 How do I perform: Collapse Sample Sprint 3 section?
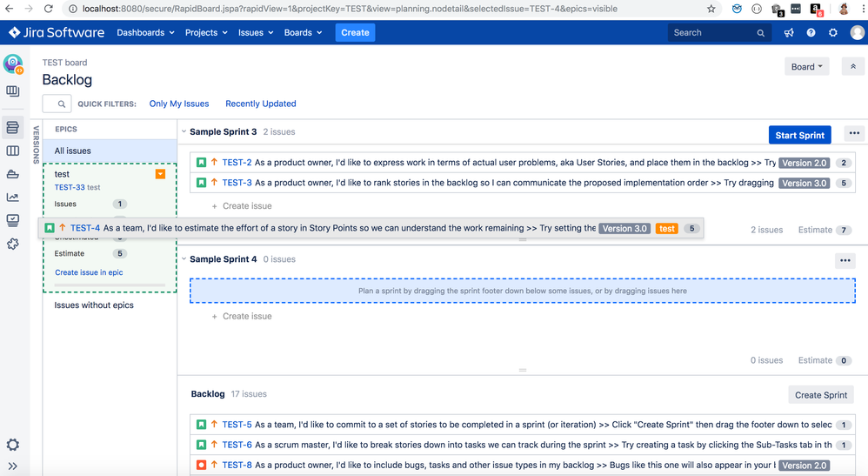184,132
